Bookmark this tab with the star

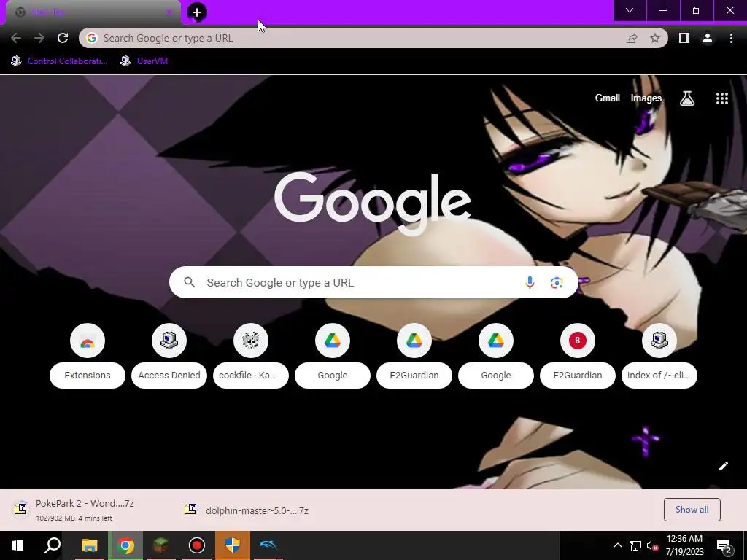coord(655,38)
